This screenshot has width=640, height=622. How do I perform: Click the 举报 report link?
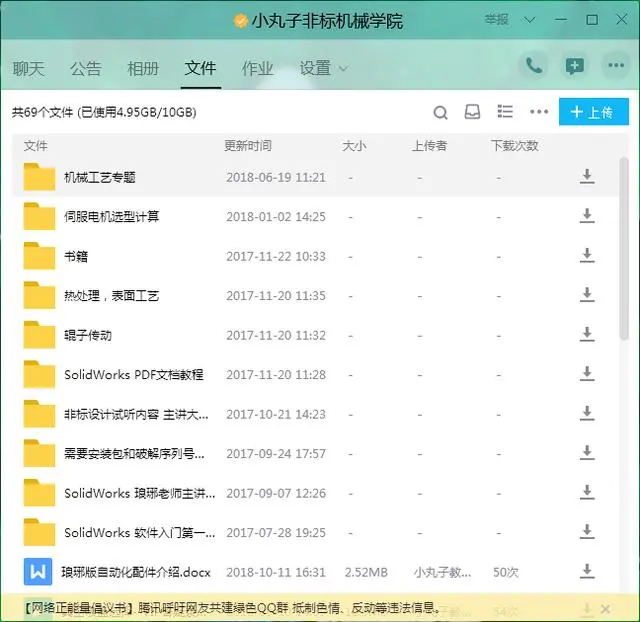(x=497, y=19)
